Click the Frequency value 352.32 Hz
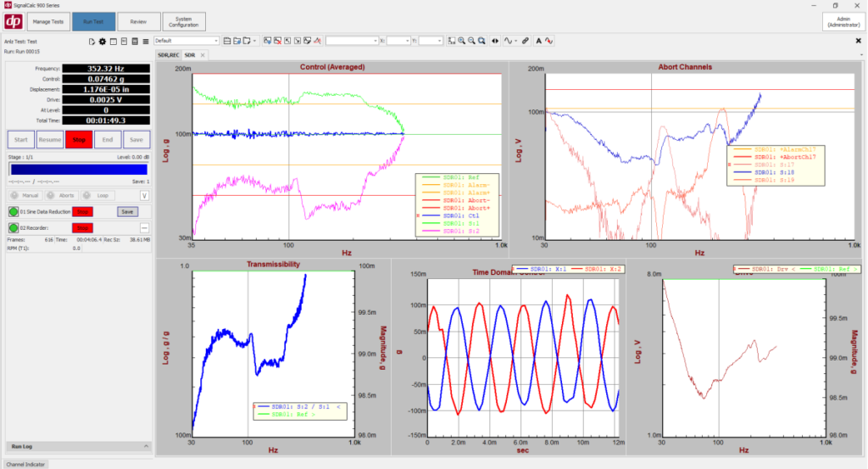This screenshot has width=868, height=469. pos(106,69)
